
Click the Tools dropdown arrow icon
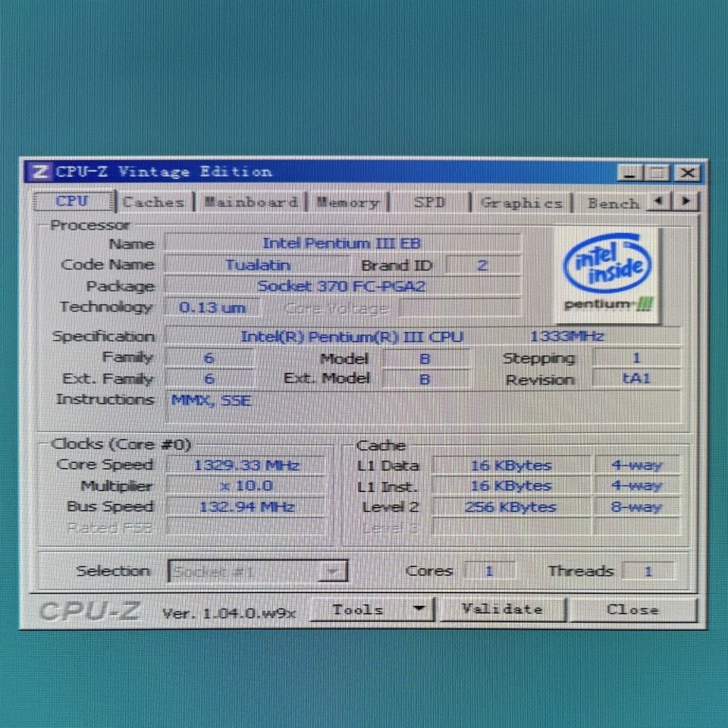click(x=419, y=609)
